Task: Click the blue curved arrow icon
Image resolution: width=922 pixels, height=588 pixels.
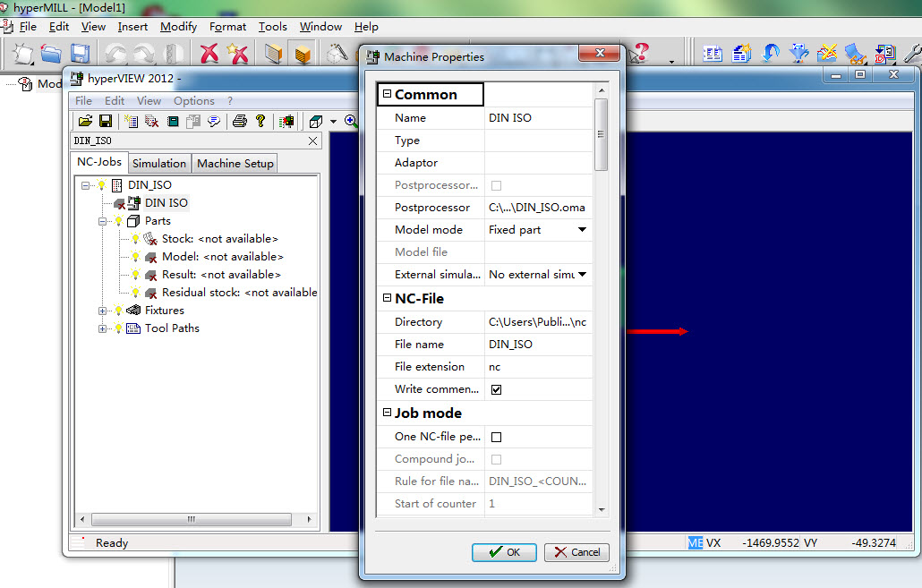Action: (x=771, y=53)
